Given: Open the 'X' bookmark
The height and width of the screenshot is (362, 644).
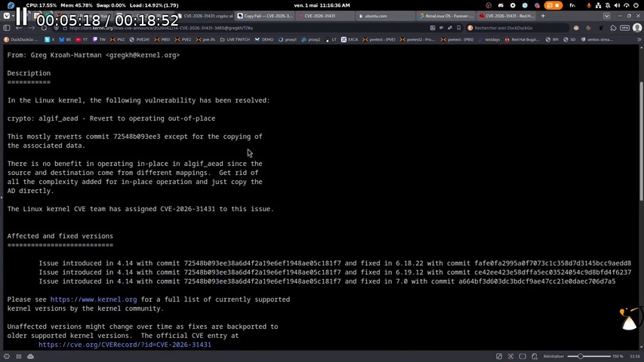Looking at the screenshot, I should (50, 40).
